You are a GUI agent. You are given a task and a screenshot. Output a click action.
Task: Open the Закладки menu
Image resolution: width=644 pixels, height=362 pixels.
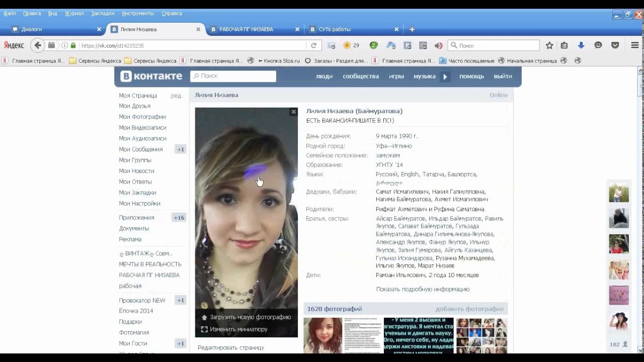click(103, 13)
